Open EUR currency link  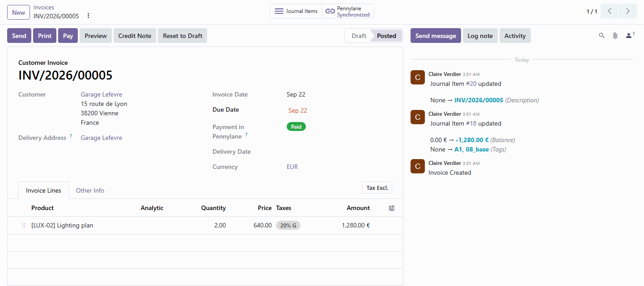[292, 167]
